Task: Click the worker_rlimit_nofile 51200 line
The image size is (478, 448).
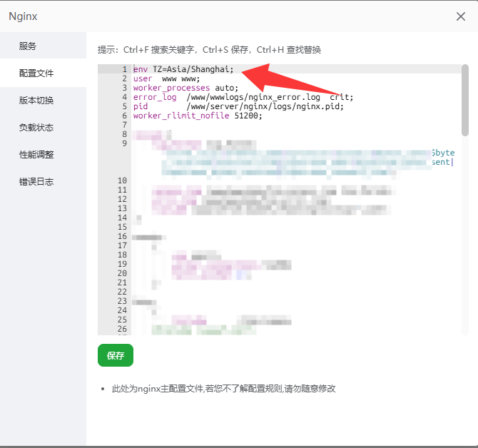Action: (197, 116)
